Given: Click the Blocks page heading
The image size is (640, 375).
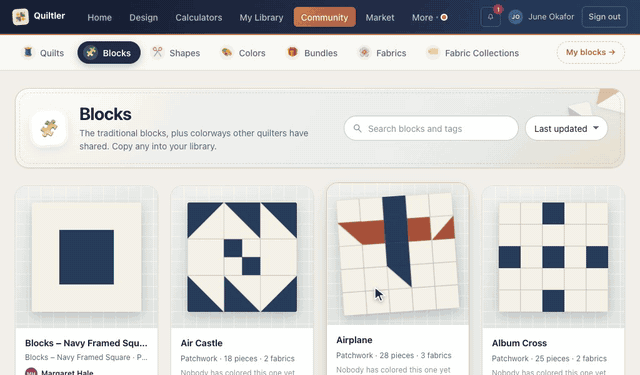Looking at the screenshot, I should (x=105, y=114).
